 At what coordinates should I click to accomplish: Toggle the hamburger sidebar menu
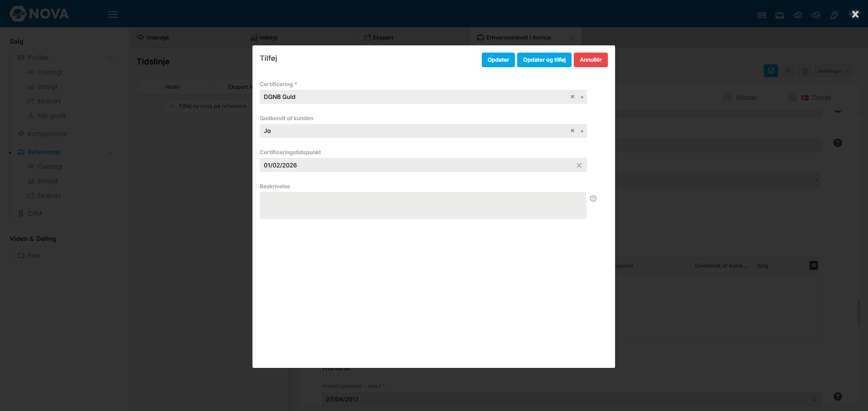click(x=113, y=15)
